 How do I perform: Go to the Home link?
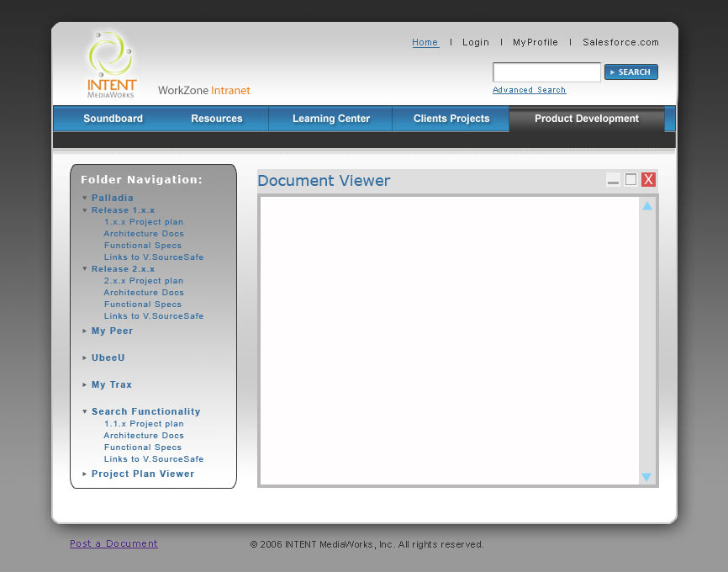(x=425, y=42)
